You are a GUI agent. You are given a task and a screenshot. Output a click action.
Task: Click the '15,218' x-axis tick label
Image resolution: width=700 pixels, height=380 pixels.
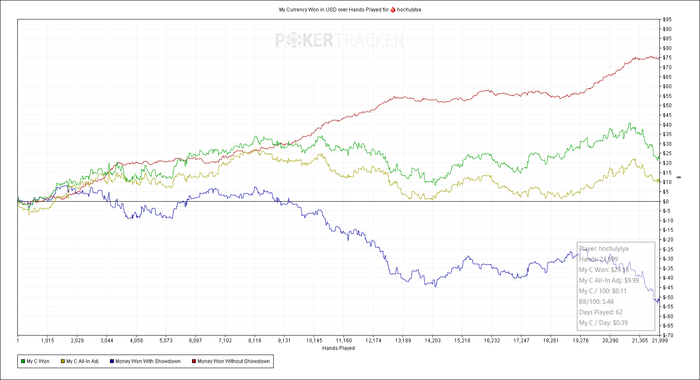click(x=462, y=340)
